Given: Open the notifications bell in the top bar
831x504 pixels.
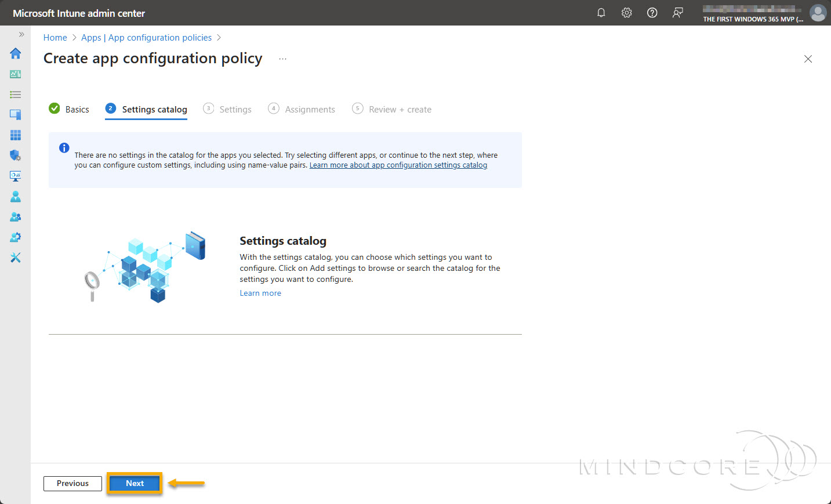Looking at the screenshot, I should [x=601, y=12].
